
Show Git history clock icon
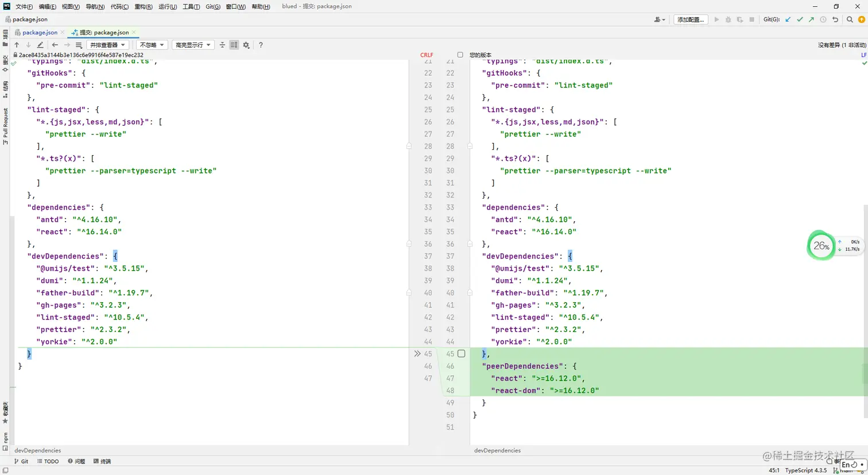pyautogui.click(x=823, y=20)
